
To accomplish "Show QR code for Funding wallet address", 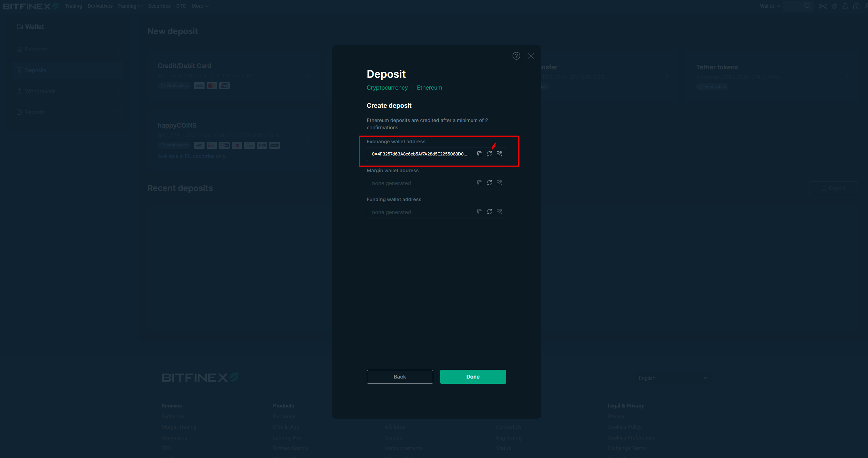I will click(x=499, y=212).
